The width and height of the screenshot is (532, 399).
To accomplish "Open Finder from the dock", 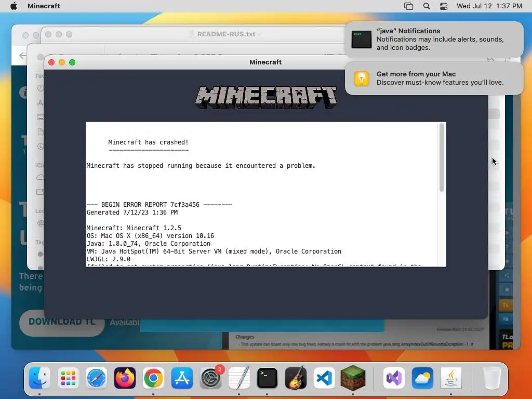I will pyautogui.click(x=39, y=378).
